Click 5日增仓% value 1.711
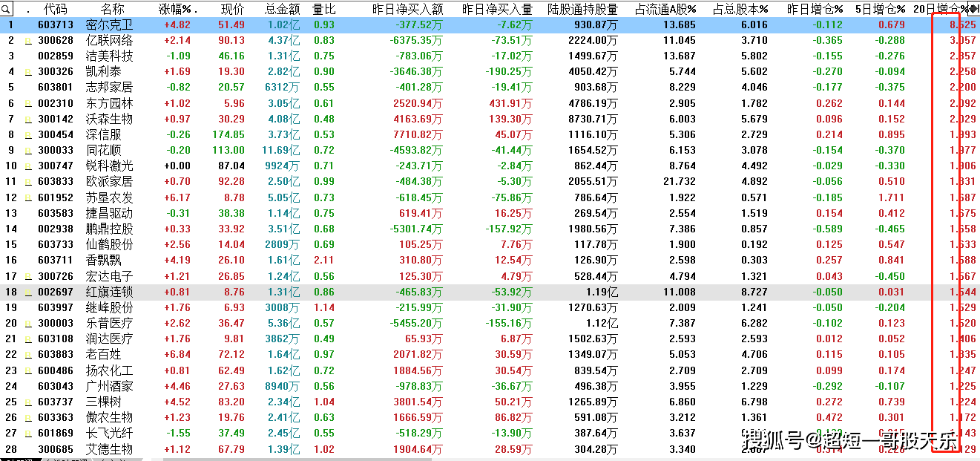The height and width of the screenshot is (461, 980). [890, 198]
